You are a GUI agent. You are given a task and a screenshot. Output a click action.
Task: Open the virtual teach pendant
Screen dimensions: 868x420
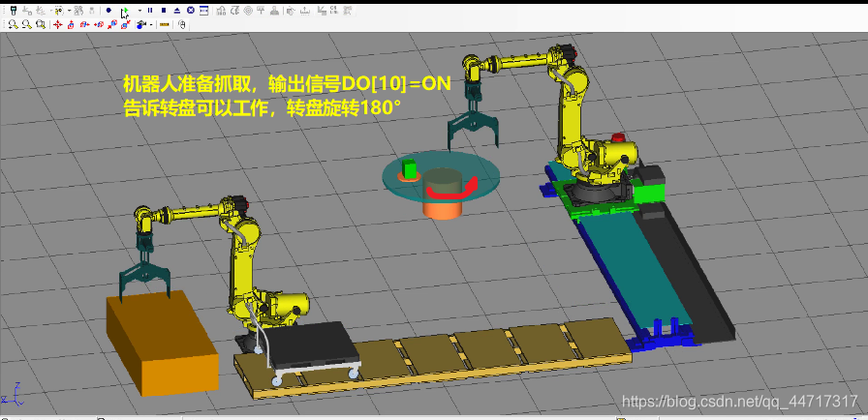(x=13, y=11)
